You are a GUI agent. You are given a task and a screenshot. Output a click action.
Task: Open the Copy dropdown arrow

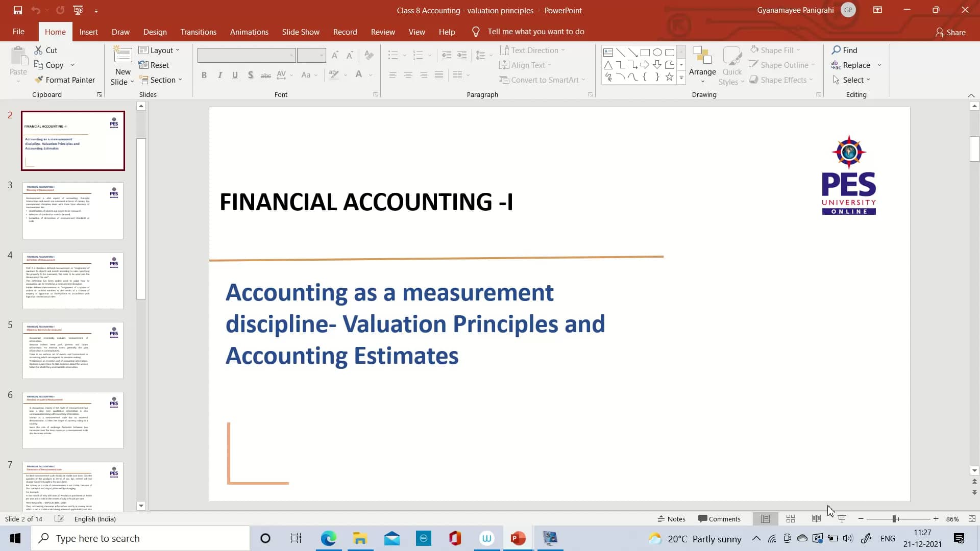(72, 65)
